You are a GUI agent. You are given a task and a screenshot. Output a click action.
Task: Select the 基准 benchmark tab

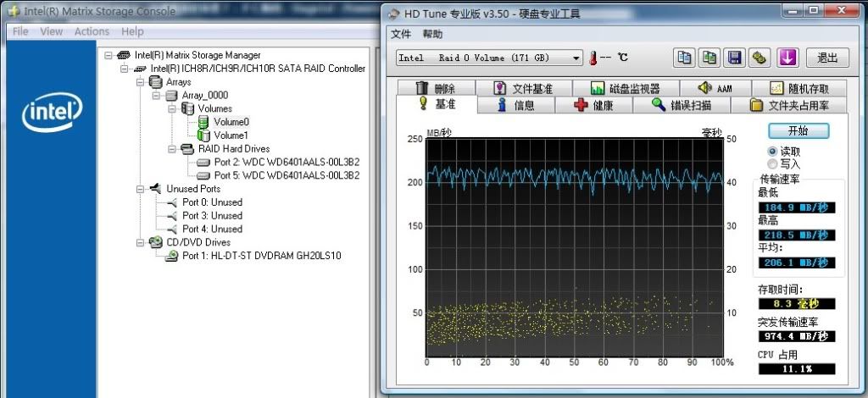tap(437, 104)
